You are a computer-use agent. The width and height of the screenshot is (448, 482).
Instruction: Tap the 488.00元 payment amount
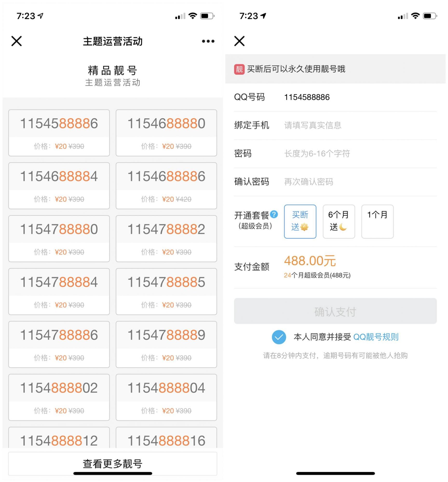click(310, 261)
